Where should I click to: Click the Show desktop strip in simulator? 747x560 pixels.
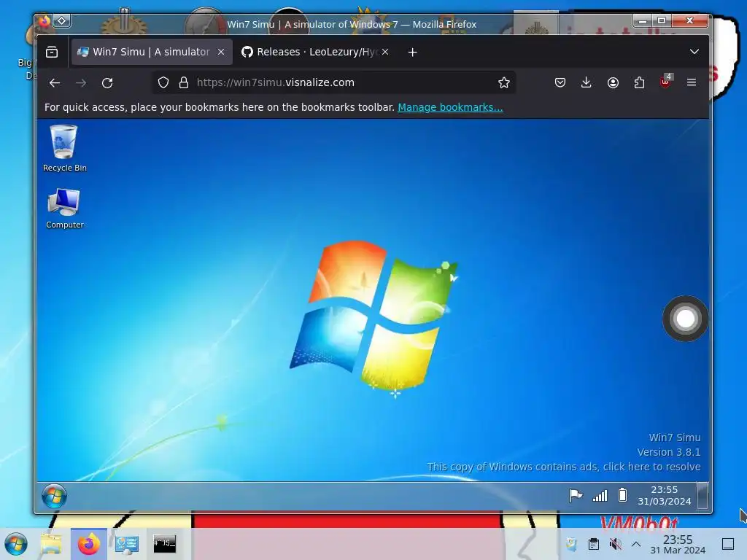[703, 495]
